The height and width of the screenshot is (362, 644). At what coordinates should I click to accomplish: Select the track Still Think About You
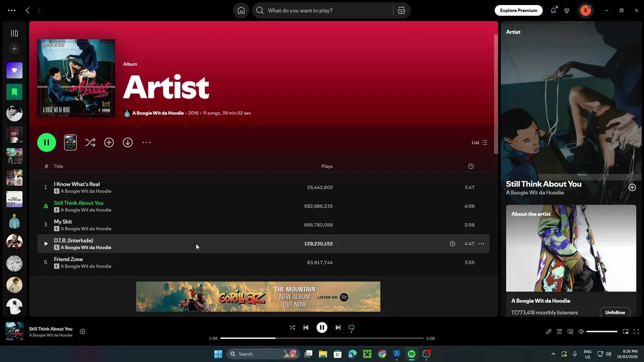click(x=264, y=206)
